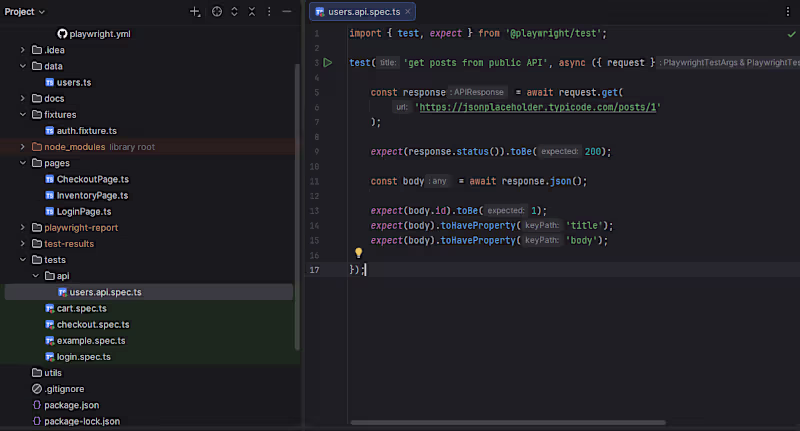Click the JSON braces icon of package.json
Image resolution: width=800 pixels, height=431 pixels.
pyautogui.click(x=37, y=405)
